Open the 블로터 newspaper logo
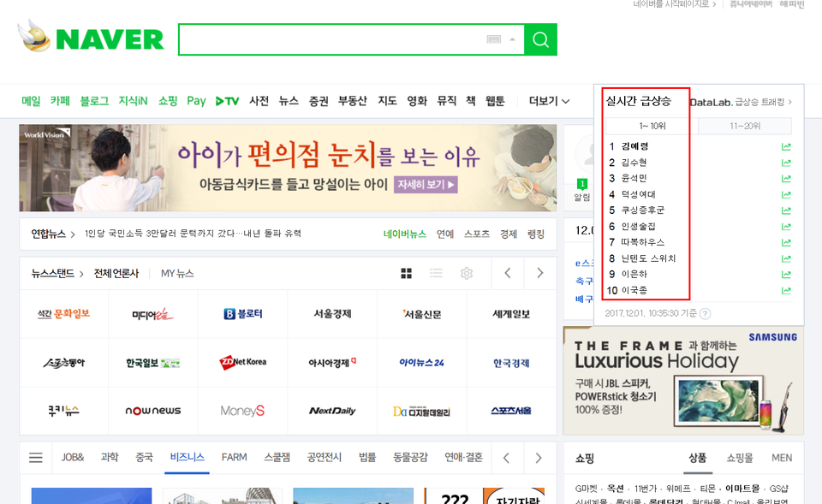This screenshot has height=504, width=822. coord(243,314)
